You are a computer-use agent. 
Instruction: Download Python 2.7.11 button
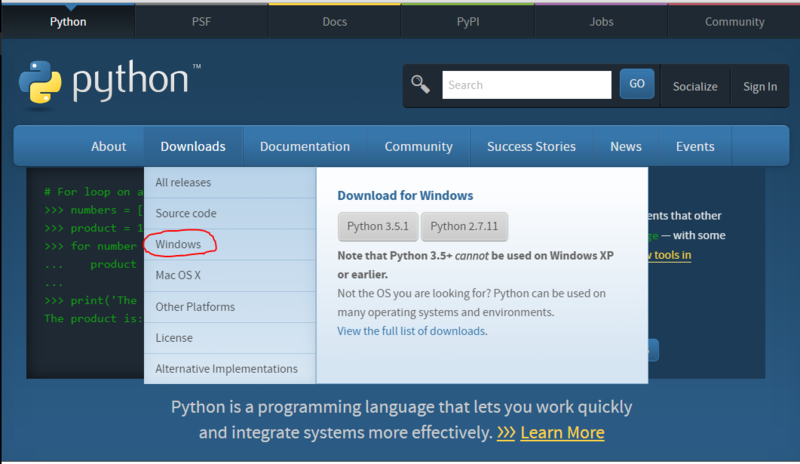tap(464, 226)
